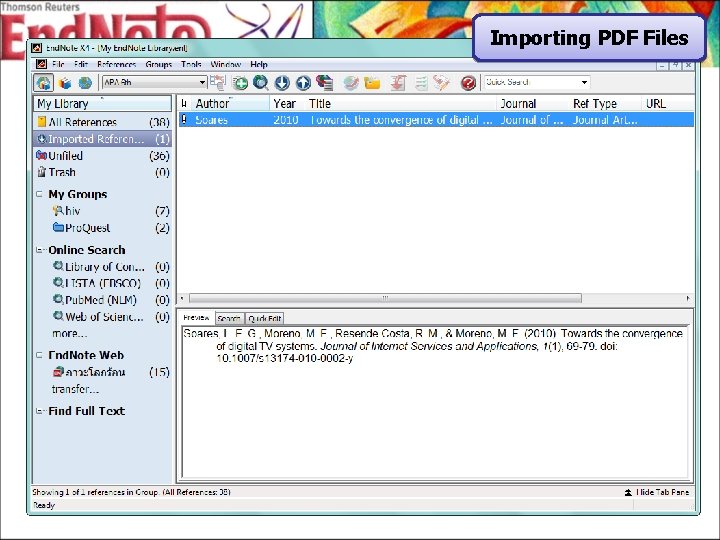Click the more... link under Online Search
The width and height of the screenshot is (720, 540).
coord(69,333)
